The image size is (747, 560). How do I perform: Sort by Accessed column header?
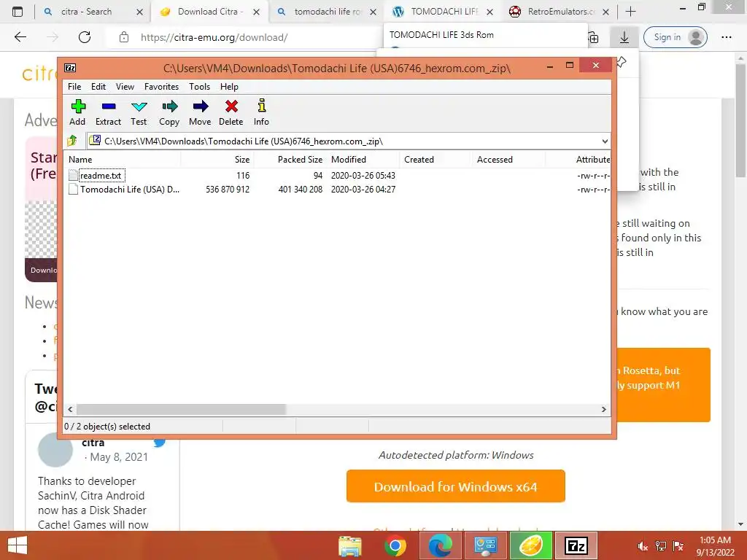[508, 160]
